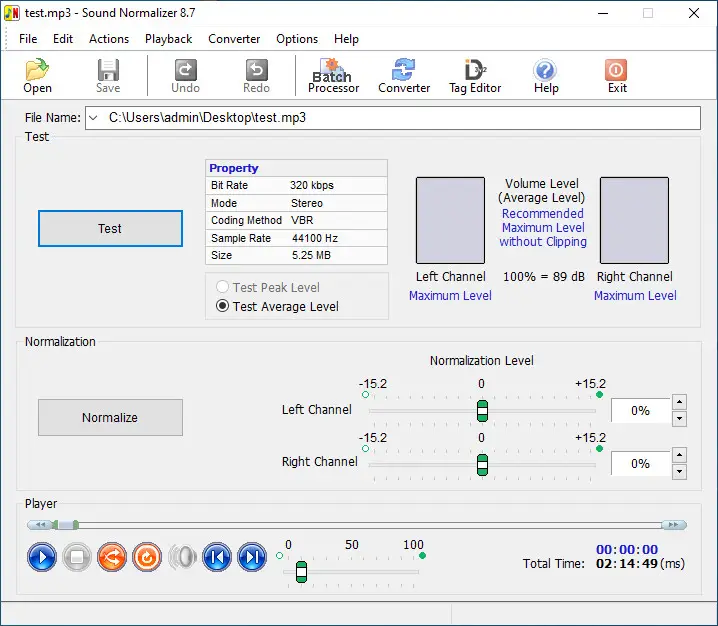This screenshot has width=718, height=626.
Task: Click the Right Channel volume level meter
Action: [x=634, y=220]
